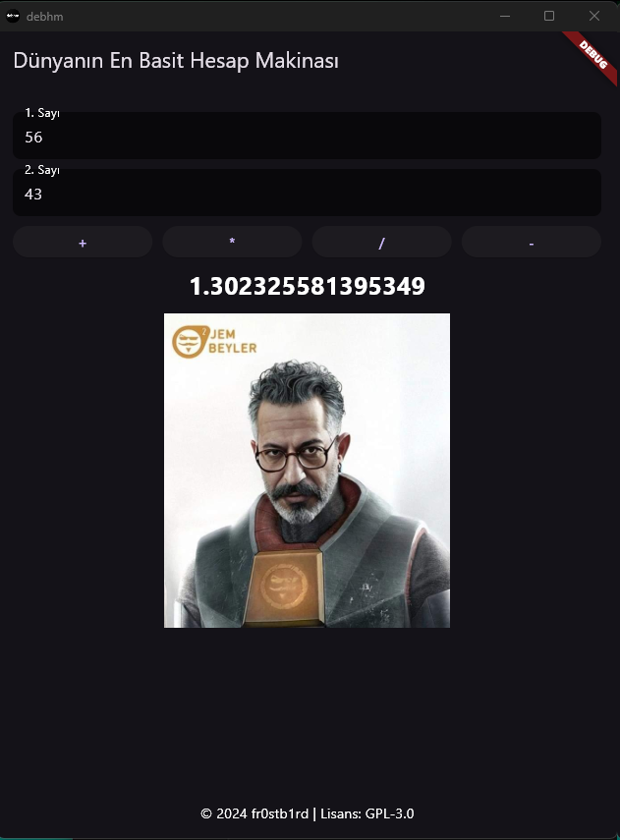620x840 pixels.
Task: Subtract using the minus button
Action: (x=531, y=242)
